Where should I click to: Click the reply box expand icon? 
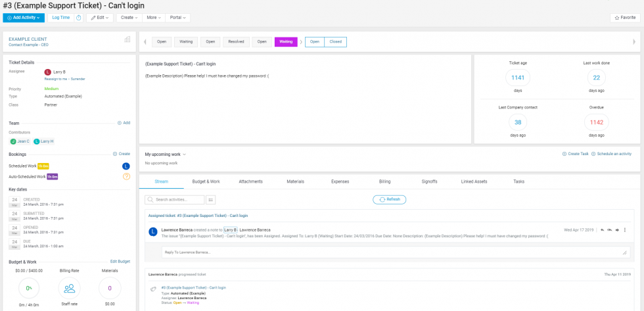[625, 252]
